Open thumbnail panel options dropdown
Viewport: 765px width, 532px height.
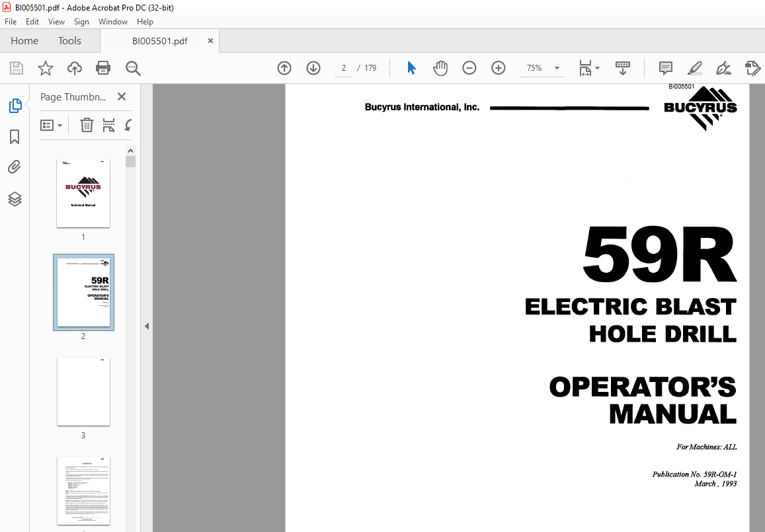tap(51, 126)
